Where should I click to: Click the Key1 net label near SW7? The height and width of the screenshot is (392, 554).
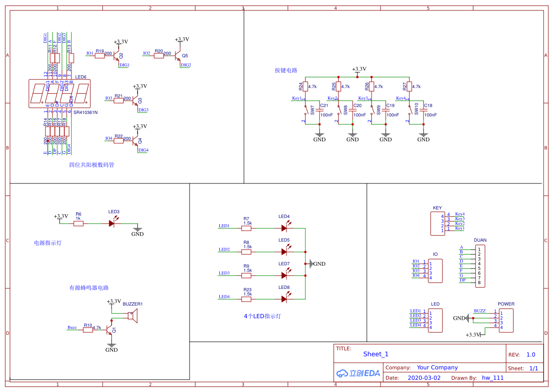point(297,98)
